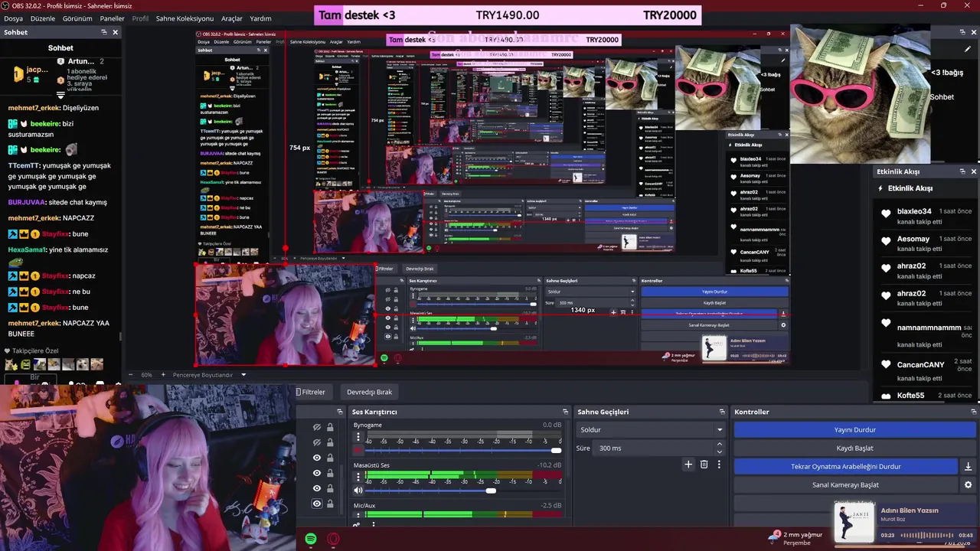Click Tekrar Oynatma Arabelleğini Durdur

point(845,467)
